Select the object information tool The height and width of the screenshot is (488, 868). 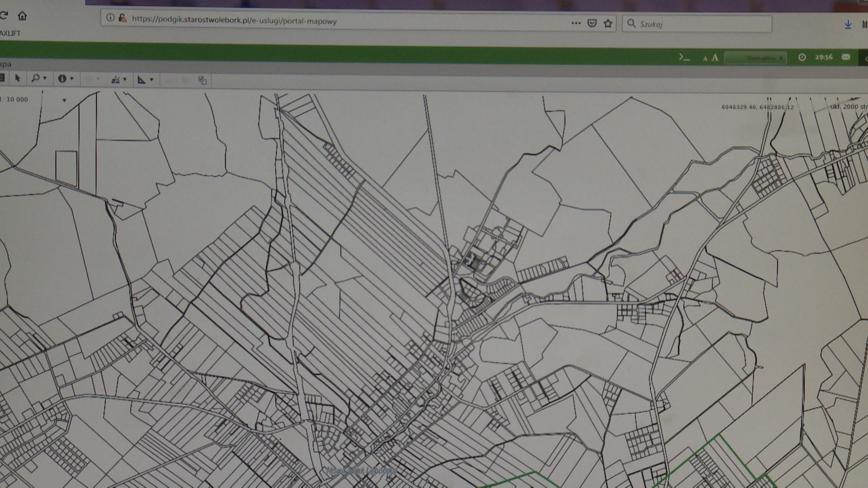(62, 79)
